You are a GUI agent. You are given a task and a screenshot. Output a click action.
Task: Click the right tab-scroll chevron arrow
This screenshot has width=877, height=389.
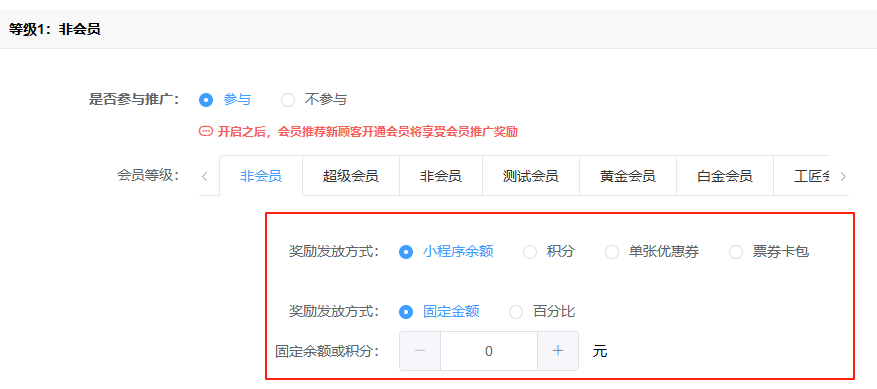(843, 177)
